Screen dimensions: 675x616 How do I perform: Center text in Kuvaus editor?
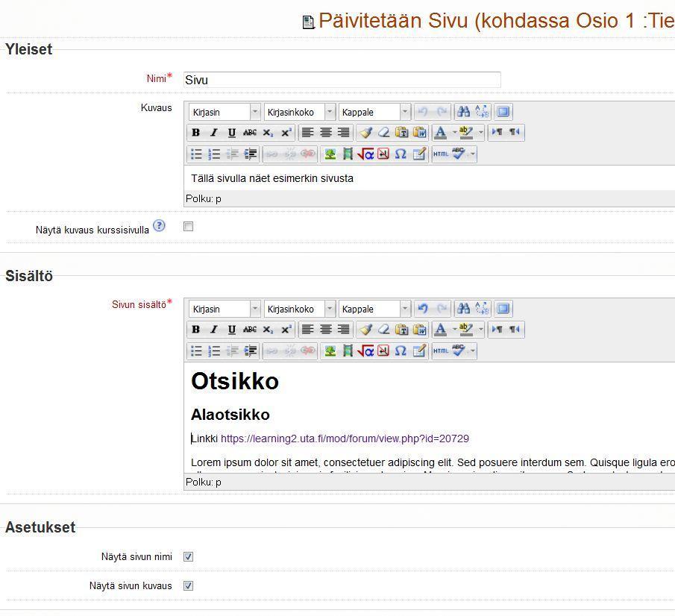pyautogui.click(x=325, y=133)
